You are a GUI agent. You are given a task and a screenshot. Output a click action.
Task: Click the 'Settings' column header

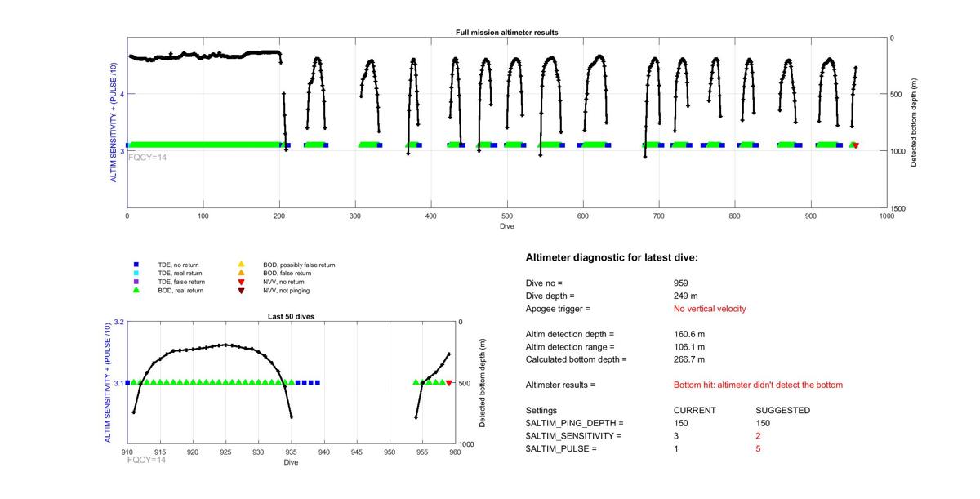click(x=541, y=411)
